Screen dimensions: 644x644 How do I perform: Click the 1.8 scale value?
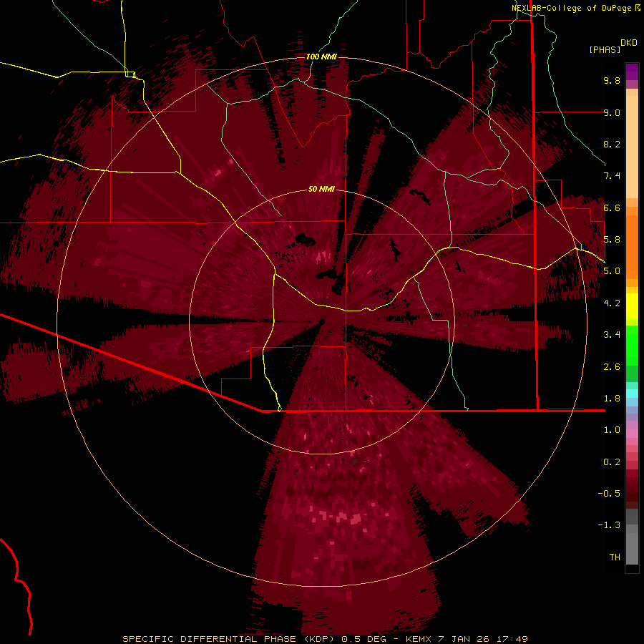click(x=612, y=399)
